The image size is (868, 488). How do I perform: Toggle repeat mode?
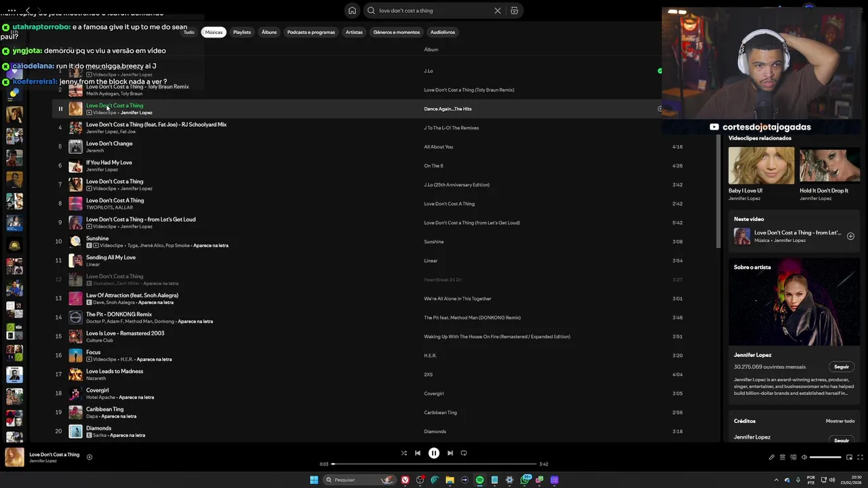click(464, 453)
